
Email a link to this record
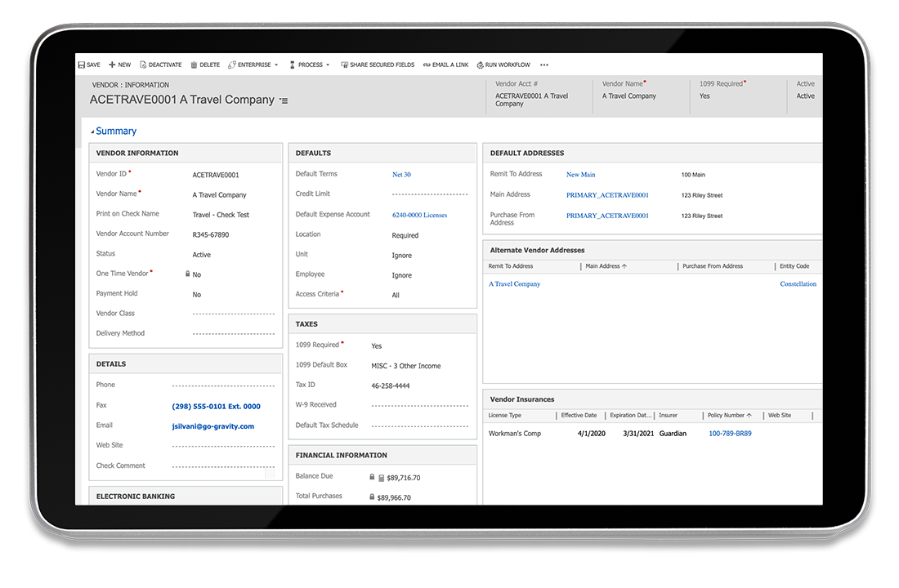point(445,65)
